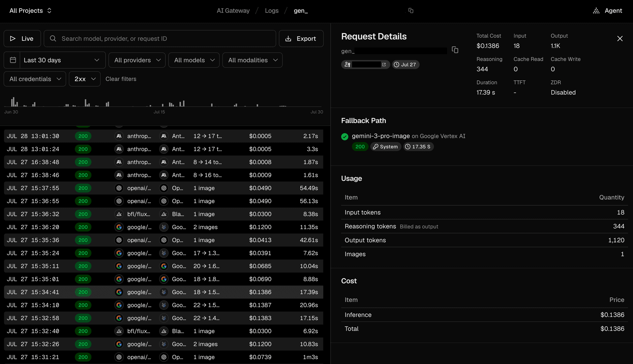This screenshot has width=633, height=364.
Task: Click the gen_ breadcrumb item
Action: pos(301,11)
